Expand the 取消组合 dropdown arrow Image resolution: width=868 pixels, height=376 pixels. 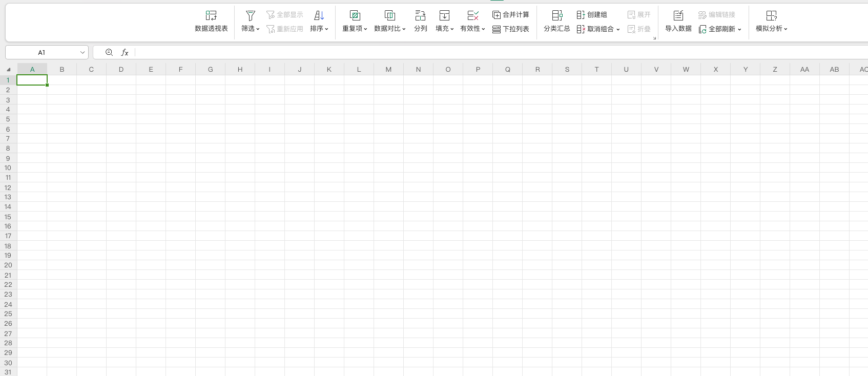pos(618,29)
